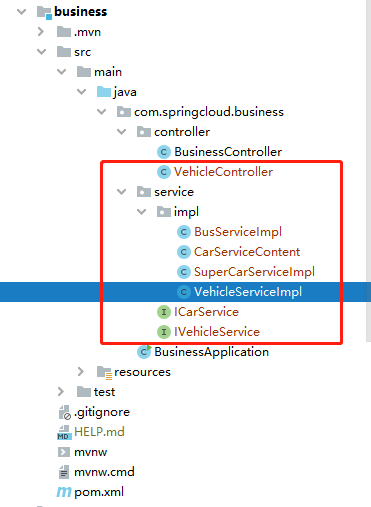
Task: Select SuperCarServiceImpl file
Action: click(x=254, y=272)
